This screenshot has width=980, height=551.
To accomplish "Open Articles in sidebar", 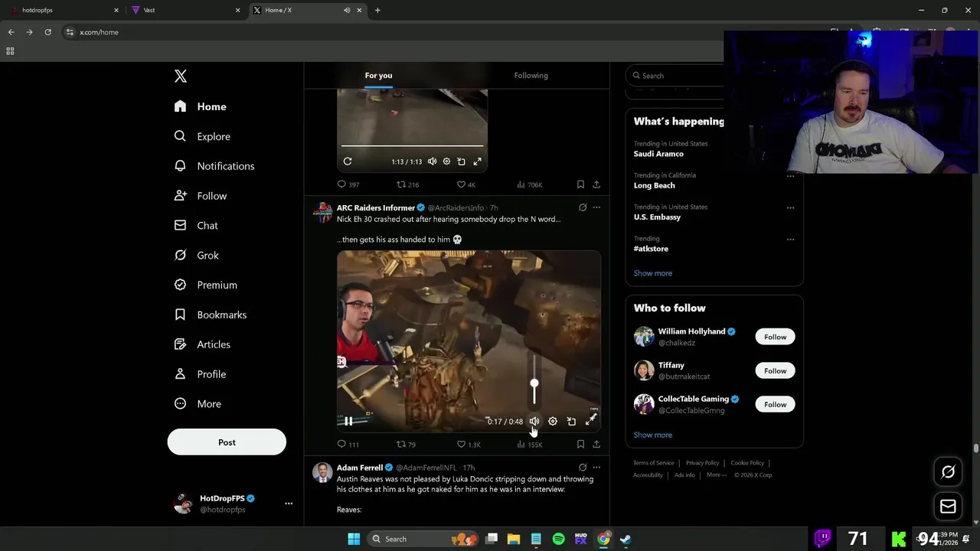I will pyautogui.click(x=202, y=344).
